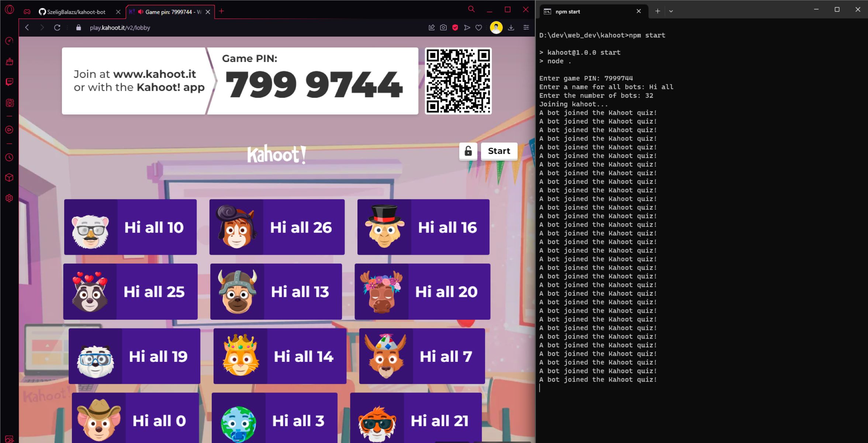Open the ad blocker shield icon
Screen dimensions: 868x443
[455, 28]
